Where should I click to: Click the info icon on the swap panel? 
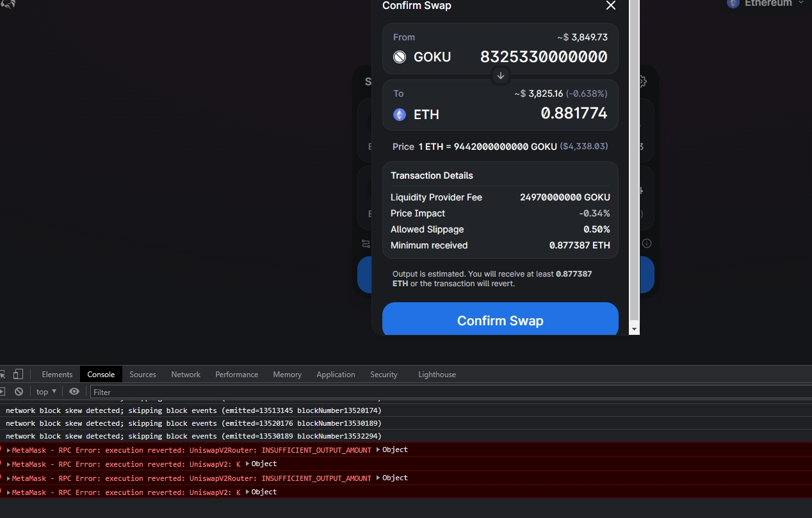tap(647, 243)
